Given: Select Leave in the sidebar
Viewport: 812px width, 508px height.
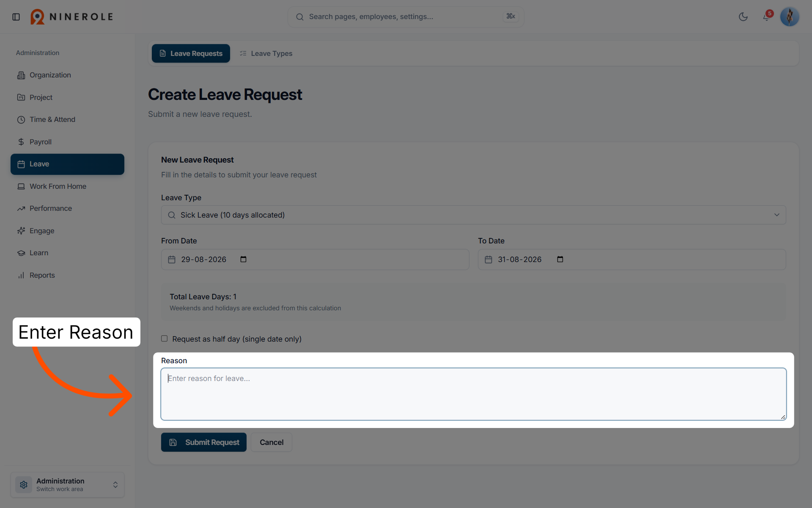Looking at the screenshot, I should (x=67, y=164).
